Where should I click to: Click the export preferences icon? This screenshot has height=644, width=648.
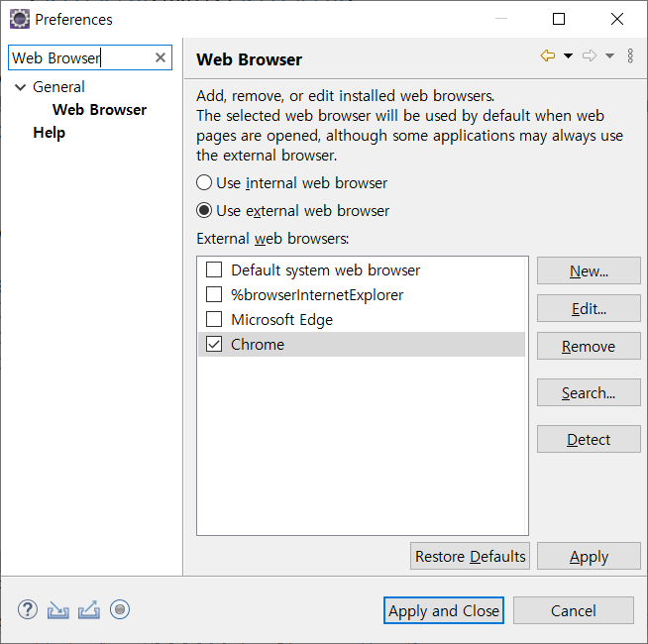click(89, 609)
